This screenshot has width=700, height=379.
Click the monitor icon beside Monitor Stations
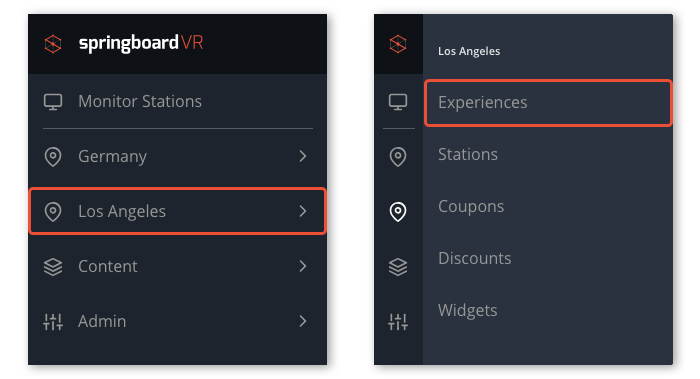click(x=53, y=102)
